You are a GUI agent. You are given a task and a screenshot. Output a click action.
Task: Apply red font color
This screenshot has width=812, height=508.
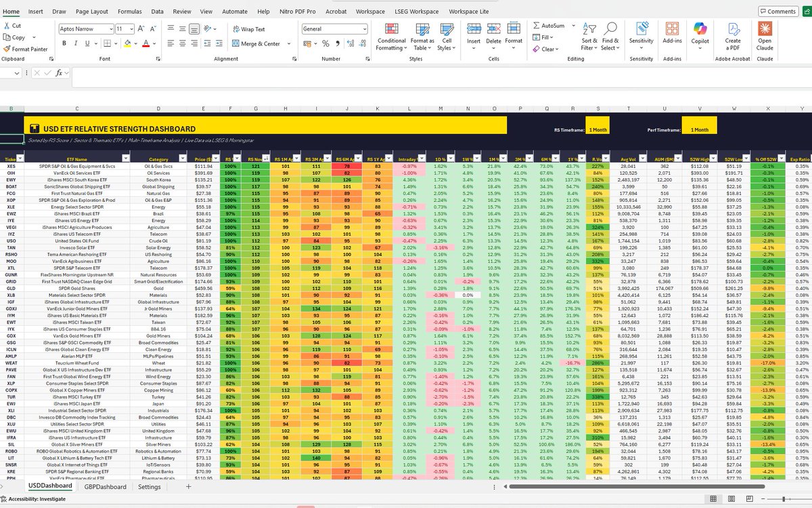click(x=145, y=43)
